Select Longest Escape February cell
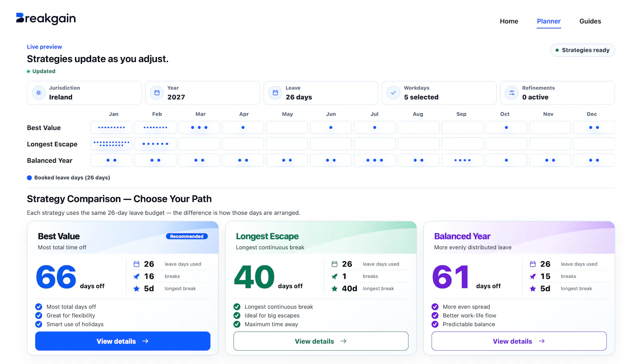The height and width of the screenshot is (364, 642). click(x=155, y=144)
